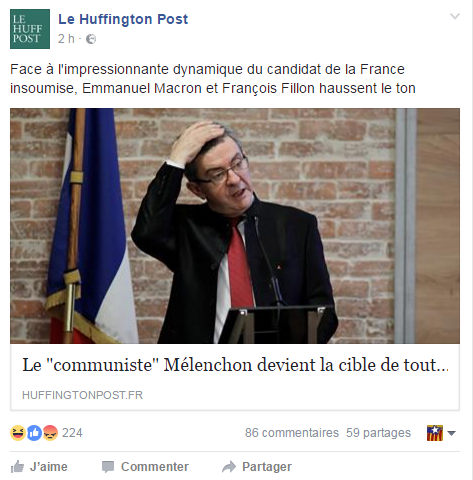Image resolution: width=473 pixels, height=480 pixels.
Task: Open the post timestamp 2 h
Action: click(66, 39)
